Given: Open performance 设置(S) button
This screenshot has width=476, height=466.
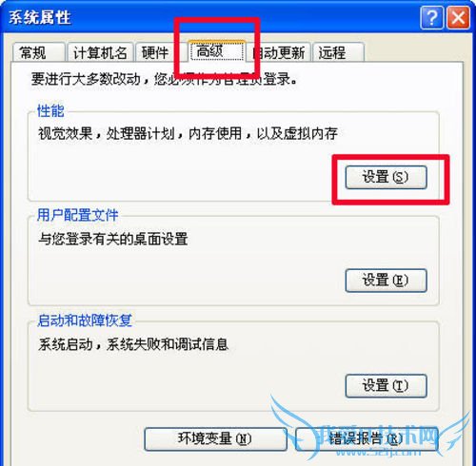Looking at the screenshot, I should pyautogui.click(x=386, y=177).
